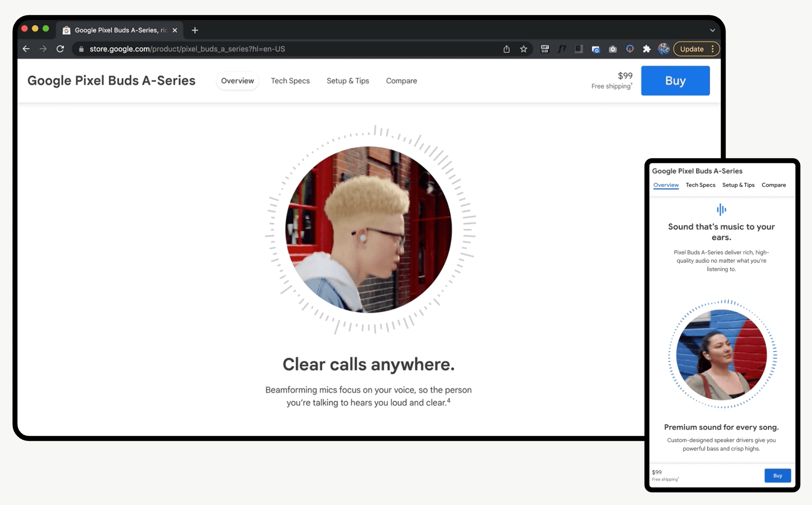Open Setup & Tips on desktop page
The image size is (812, 505).
[x=348, y=81]
